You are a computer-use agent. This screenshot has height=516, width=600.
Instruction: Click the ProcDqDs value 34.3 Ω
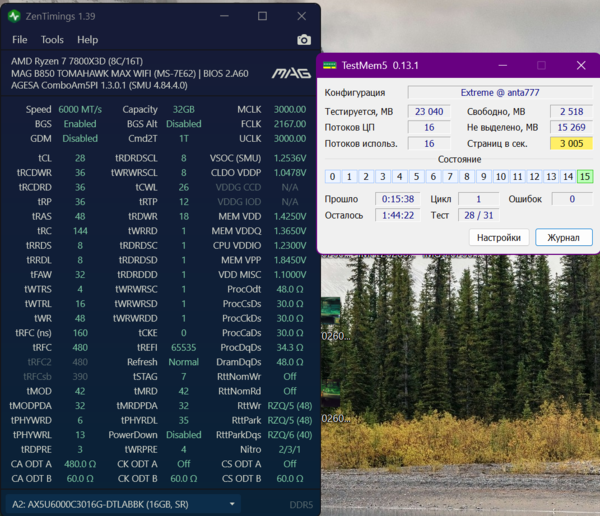coord(290,348)
